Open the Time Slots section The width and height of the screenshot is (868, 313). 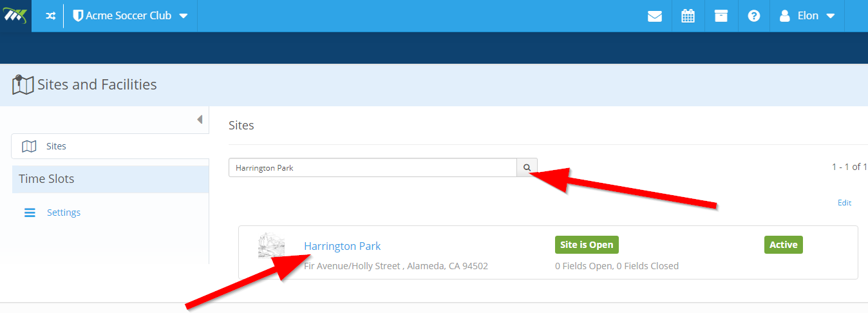[110, 179]
